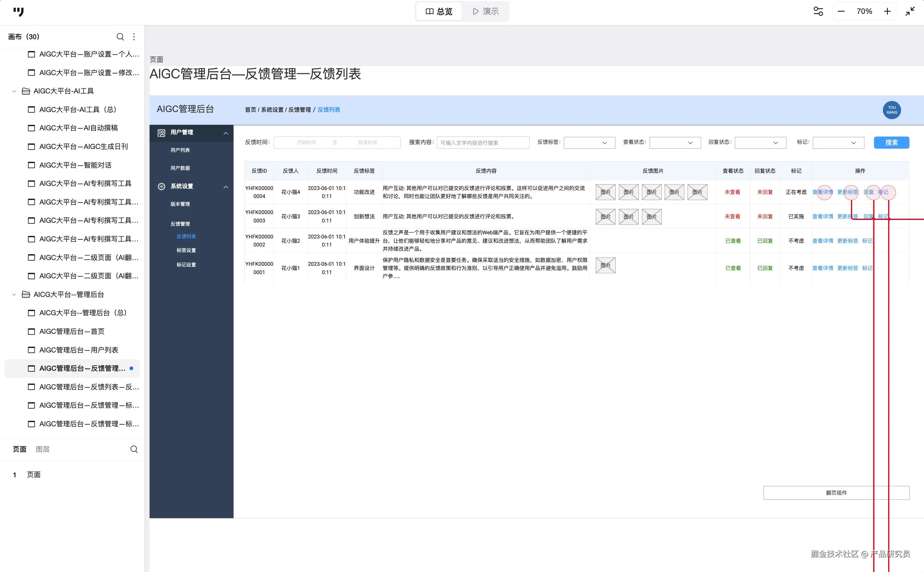Switch to the 演示 tab
This screenshot has height=572, width=924.
485,11
